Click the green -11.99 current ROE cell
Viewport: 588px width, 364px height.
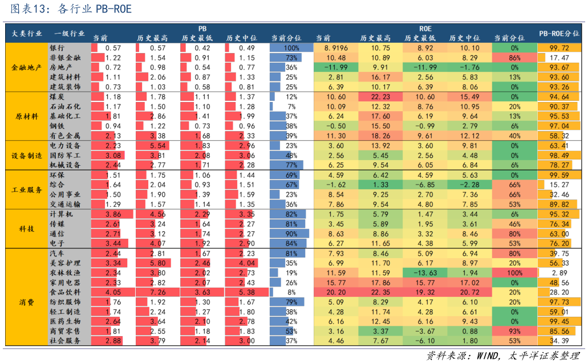pyautogui.click(x=336, y=67)
